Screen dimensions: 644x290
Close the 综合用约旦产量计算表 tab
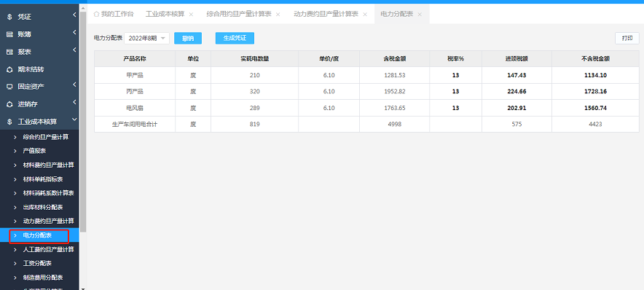(278, 15)
